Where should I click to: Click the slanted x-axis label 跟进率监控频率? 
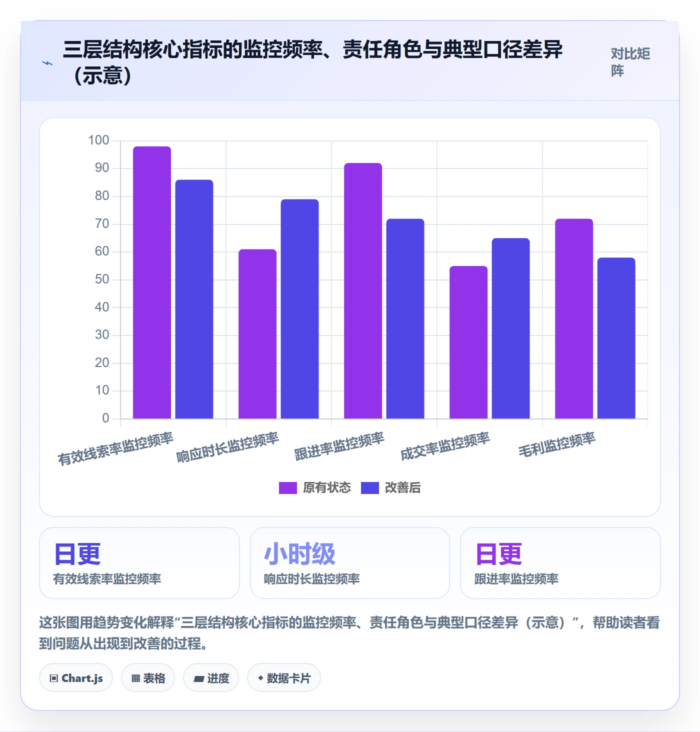pyautogui.click(x=339, y=445)
